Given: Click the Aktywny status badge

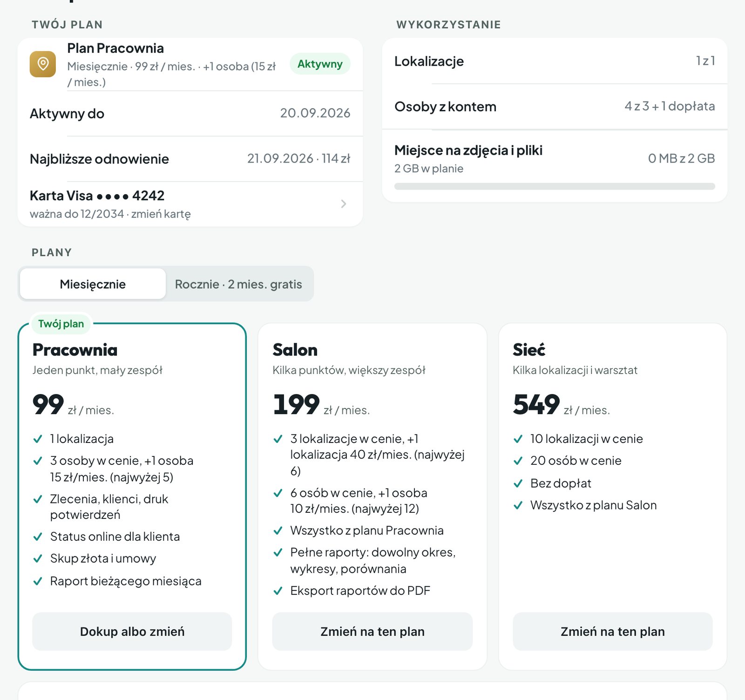Looking at the screenshot, I should (x=320, y=64).
